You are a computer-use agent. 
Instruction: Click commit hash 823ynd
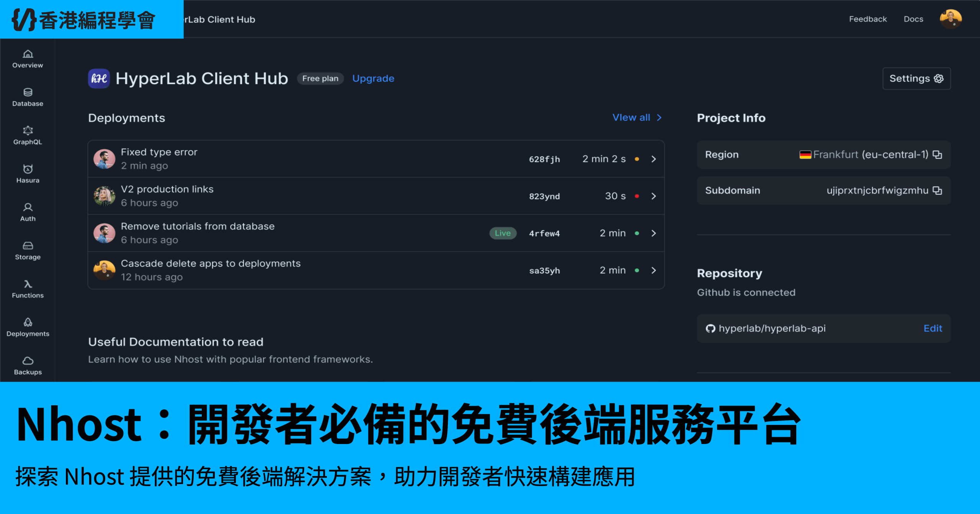click(544, 196)
